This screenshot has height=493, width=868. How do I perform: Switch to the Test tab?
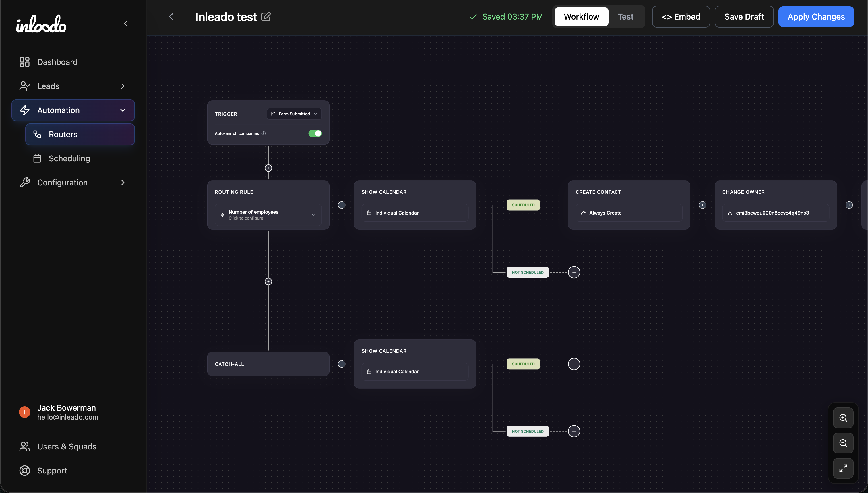coord(625,16)
